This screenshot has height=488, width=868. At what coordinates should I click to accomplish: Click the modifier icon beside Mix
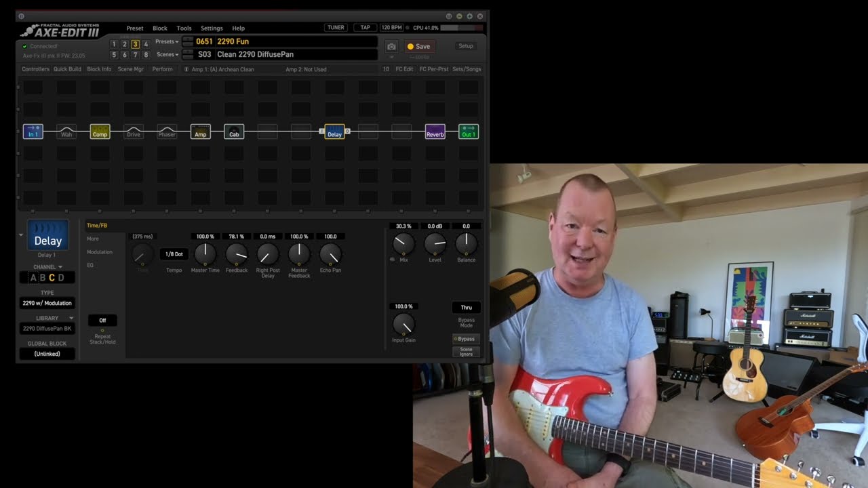(x=393, y=260)
